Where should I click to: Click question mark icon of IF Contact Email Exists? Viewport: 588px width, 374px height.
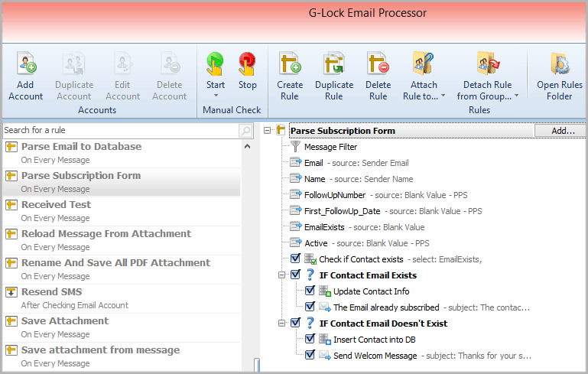coord(310,275)
